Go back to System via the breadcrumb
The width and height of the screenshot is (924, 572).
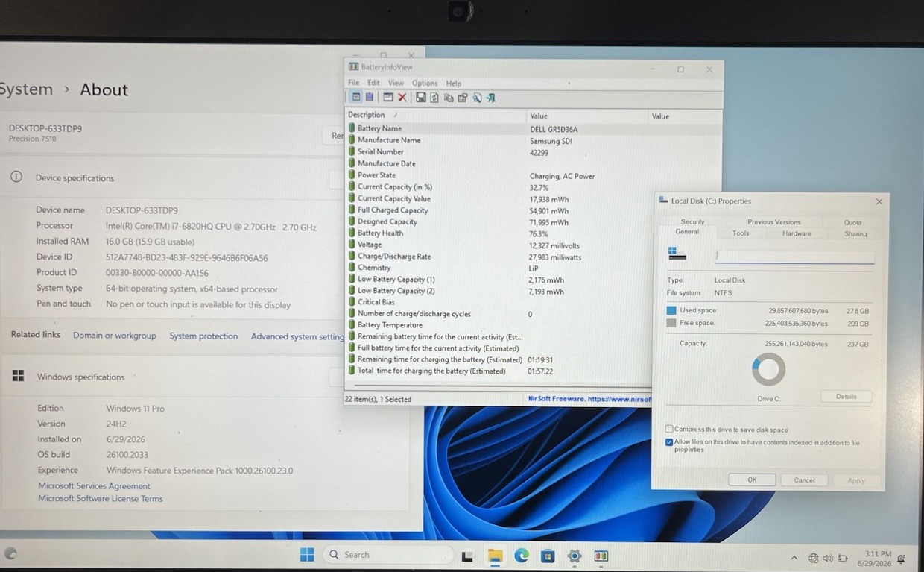click(27, 89)
